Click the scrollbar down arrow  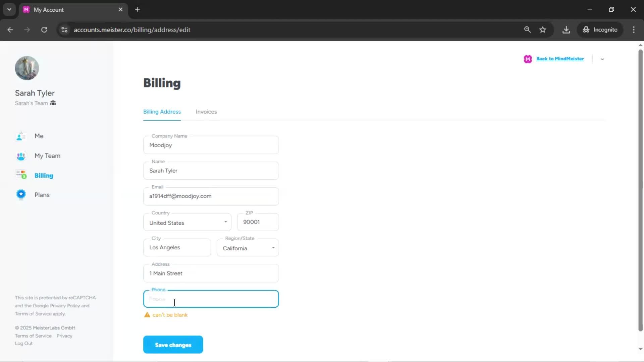point(640,349)
